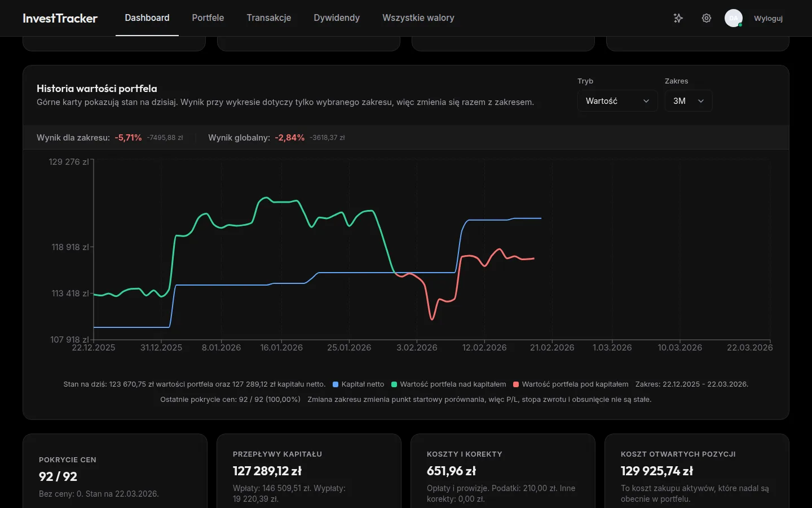Open the AI assistant sparkle icon
812x508 pixels.
[x=678, y=18]
